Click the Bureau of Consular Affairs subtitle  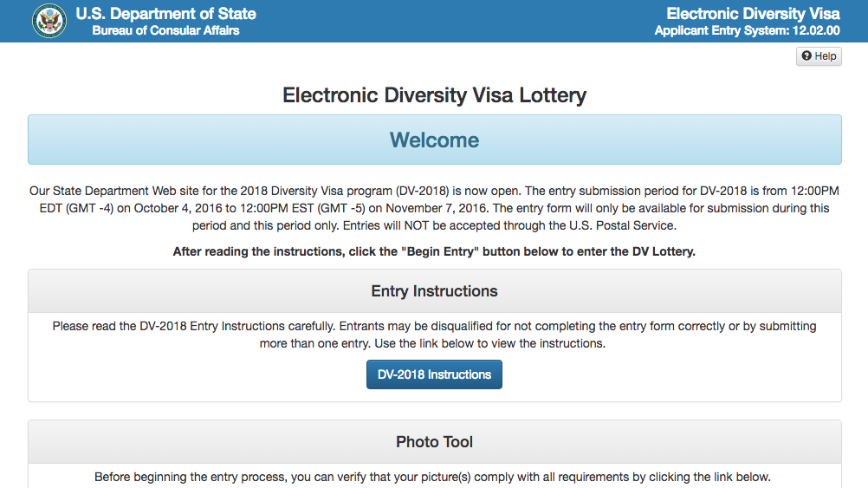click(165, 30)
